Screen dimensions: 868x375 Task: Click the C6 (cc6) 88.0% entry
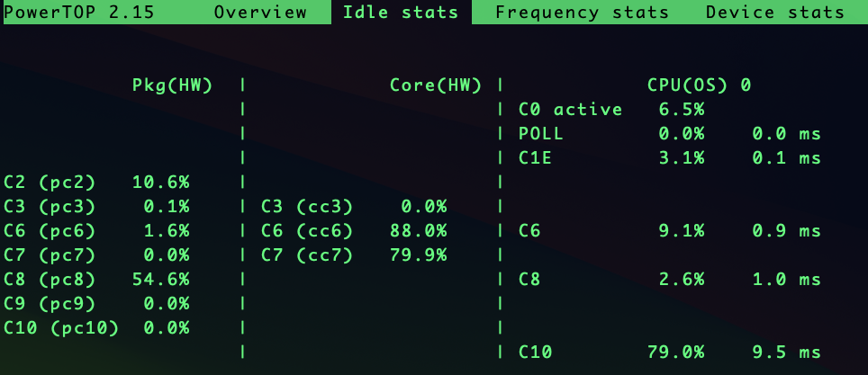pos(354,231)
